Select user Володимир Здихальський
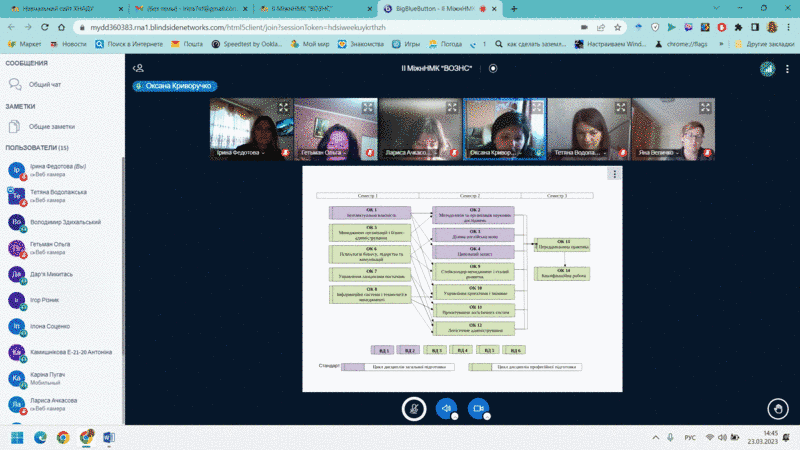This screenshot has width=800, height=450. point(61,222)
